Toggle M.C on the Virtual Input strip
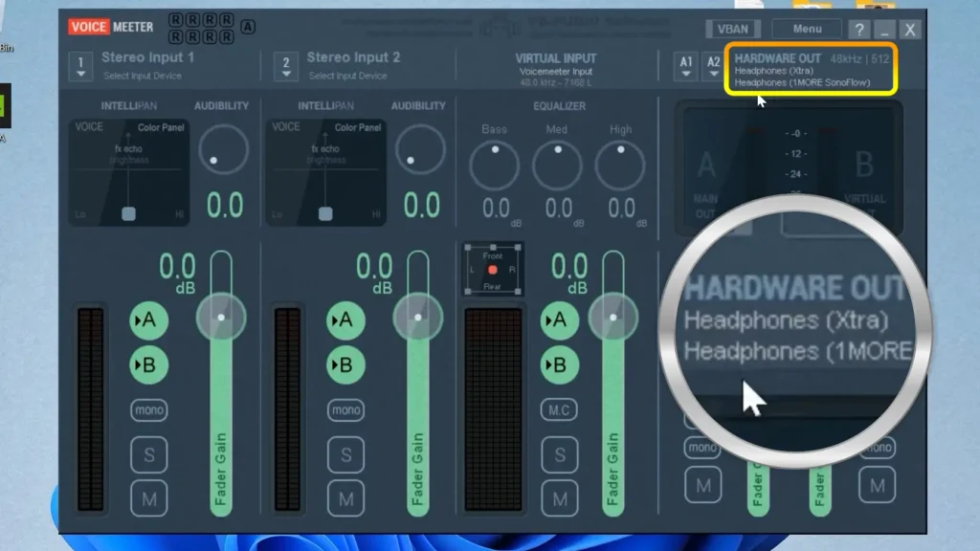Screen dimensions: 980x551 coord(559,409)
